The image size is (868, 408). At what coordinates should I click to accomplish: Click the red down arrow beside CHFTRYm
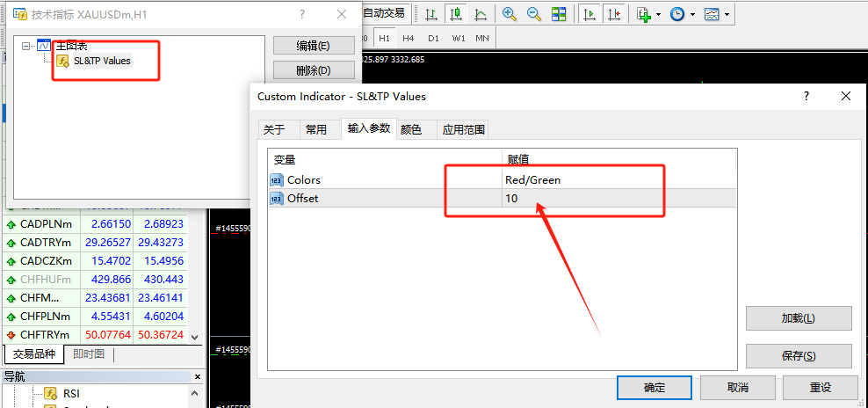(x=11, y=335)
